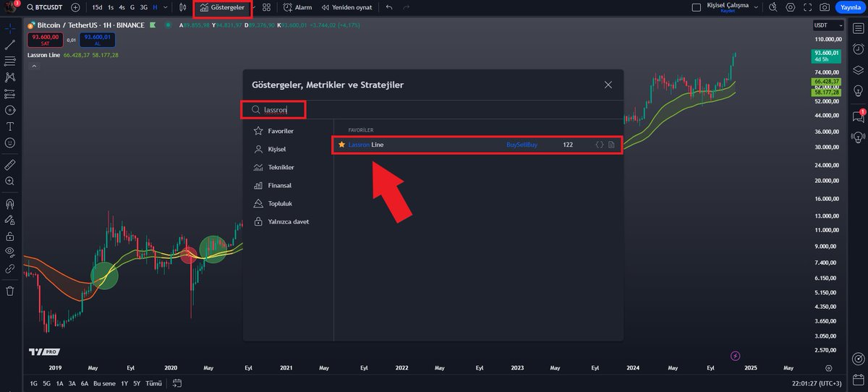
Task: Open the ideas lightbulb panel
Action: 858,90
